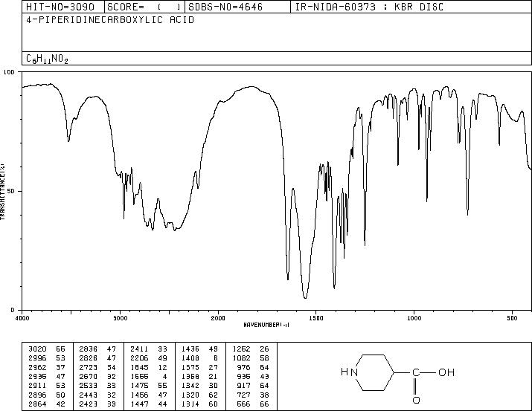Click the deepest absorption peak near 1550
This screenshot has width=532, height=411.
tap(305, 297)
